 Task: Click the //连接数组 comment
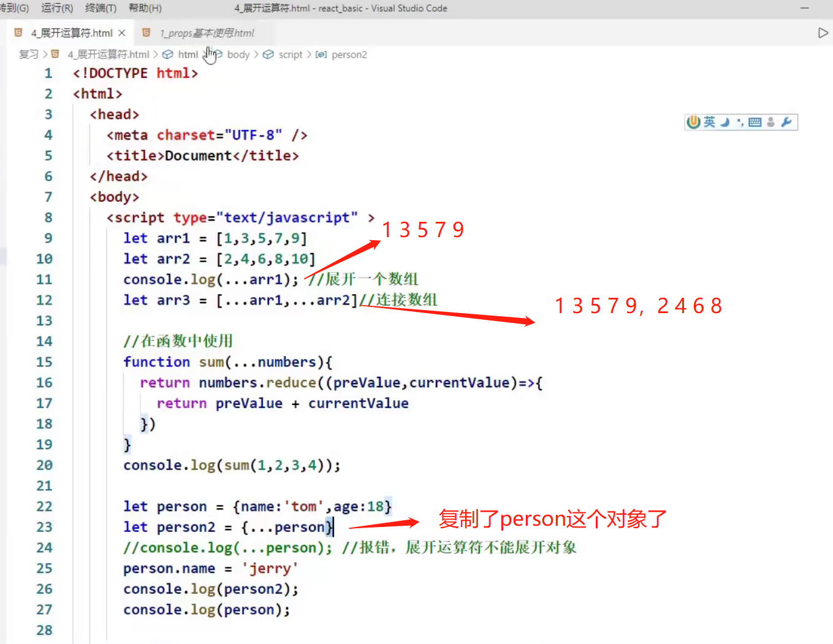[398, 300]
